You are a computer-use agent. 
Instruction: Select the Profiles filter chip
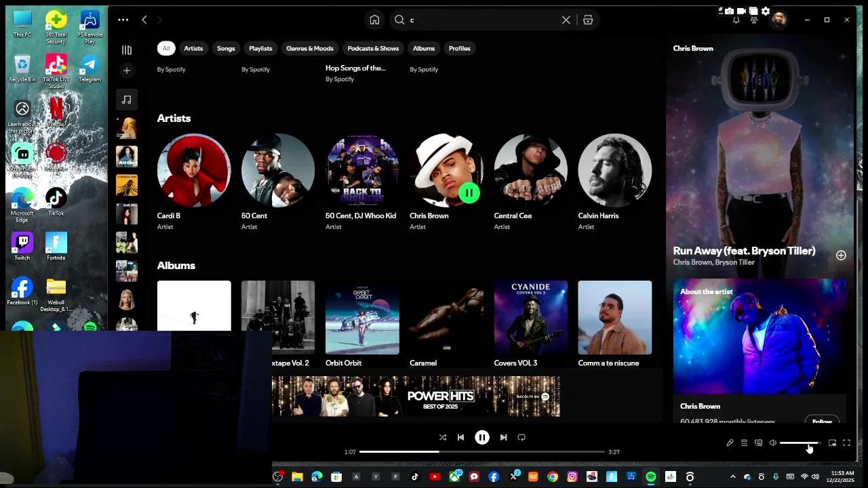459,48
